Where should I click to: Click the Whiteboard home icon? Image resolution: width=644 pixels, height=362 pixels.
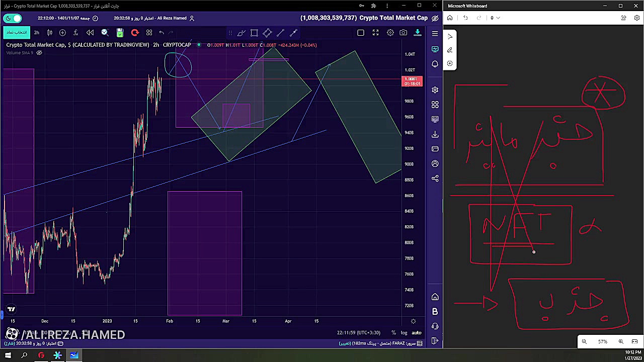point(450,18)
